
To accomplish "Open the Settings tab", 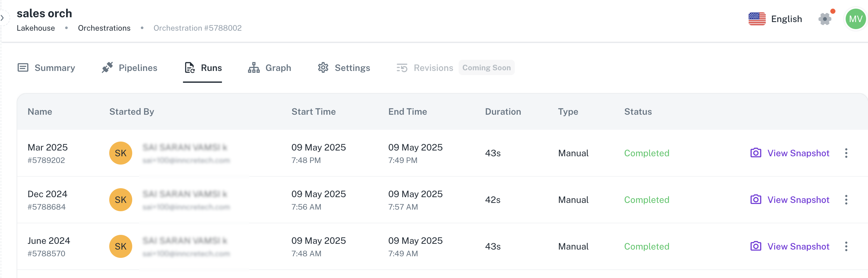I will point(344,68).
